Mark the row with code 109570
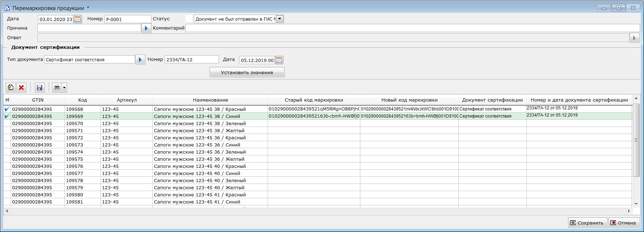 pos(7,123)
